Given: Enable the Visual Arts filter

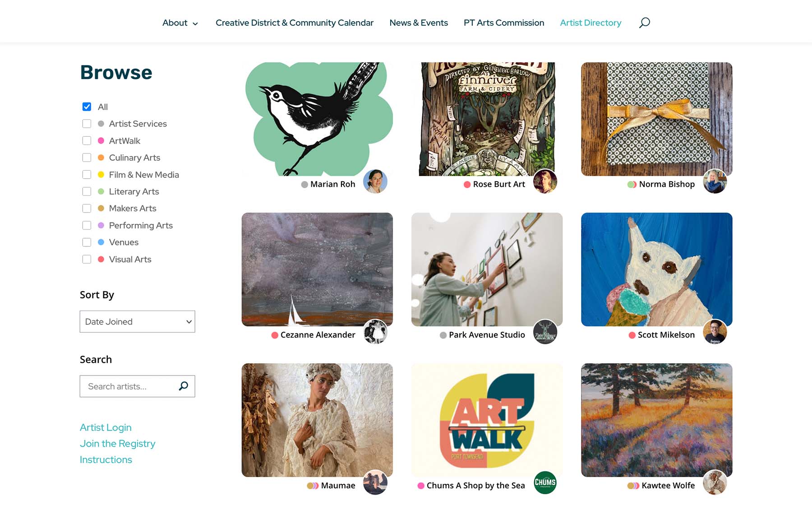Looking at the screenshot, I should click(x=87, y=259).
